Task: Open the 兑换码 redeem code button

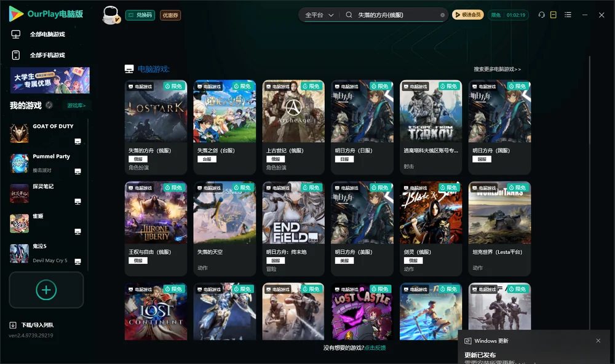Action: 140,15
